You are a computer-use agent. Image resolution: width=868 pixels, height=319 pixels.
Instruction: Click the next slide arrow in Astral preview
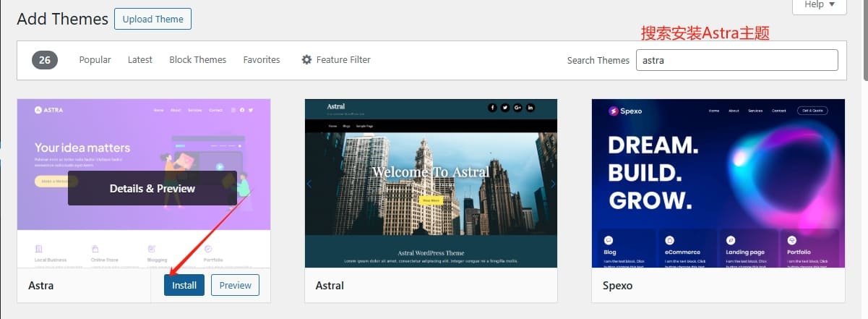tap(553, 184)
